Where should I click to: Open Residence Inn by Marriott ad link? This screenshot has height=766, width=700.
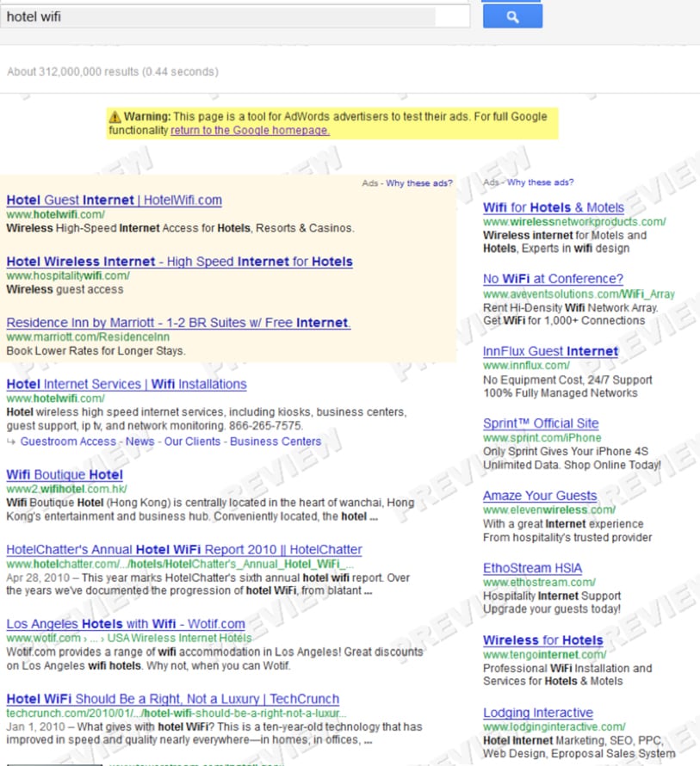coord(178,323)
